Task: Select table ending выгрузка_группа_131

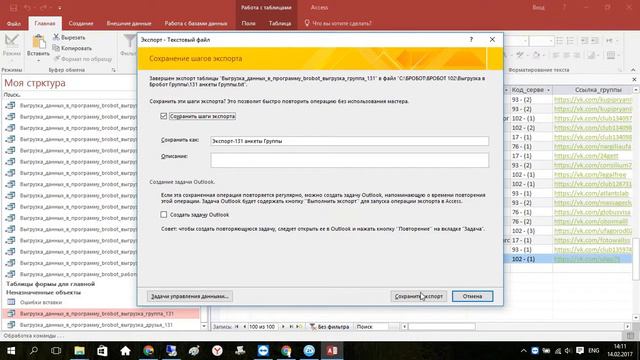Action: [x=101, y=313]
